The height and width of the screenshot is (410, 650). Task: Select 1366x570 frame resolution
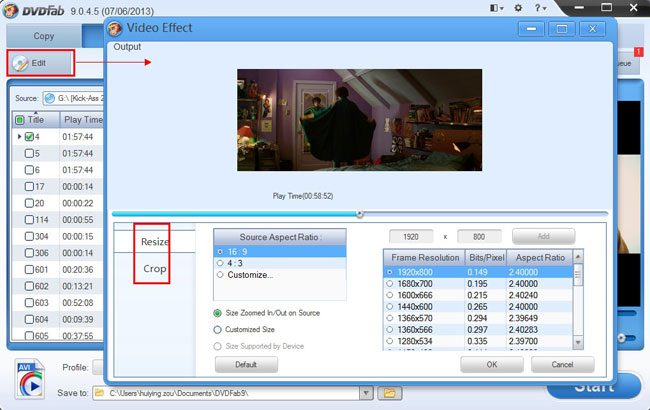(478, 318)
